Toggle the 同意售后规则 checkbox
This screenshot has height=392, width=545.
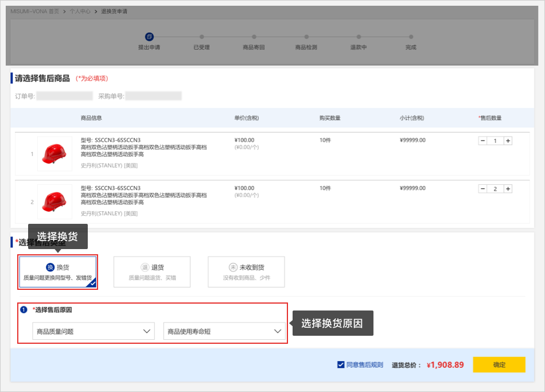[x=341, y=364]
